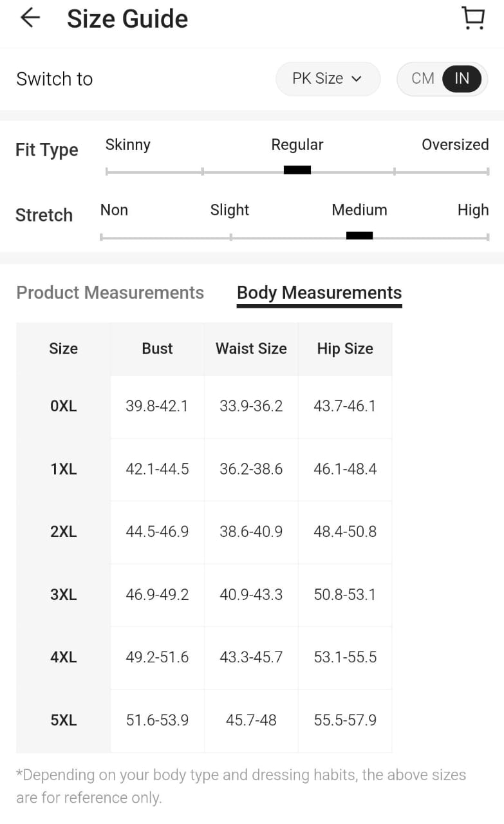Click the Hip Size column header
Viewport: 504px width, 824px height.
345,348
